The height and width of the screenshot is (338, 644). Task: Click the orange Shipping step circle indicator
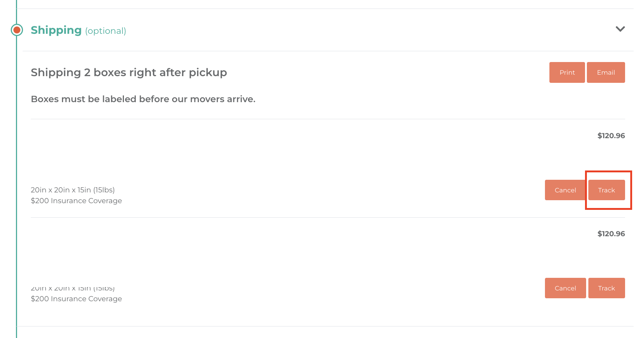(x=17, y=30)
